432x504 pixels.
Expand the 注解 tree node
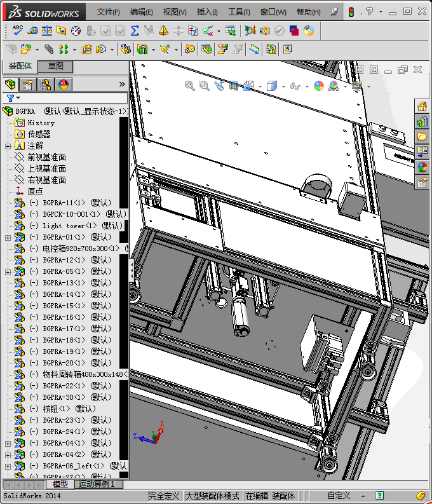tap(8, 146)
